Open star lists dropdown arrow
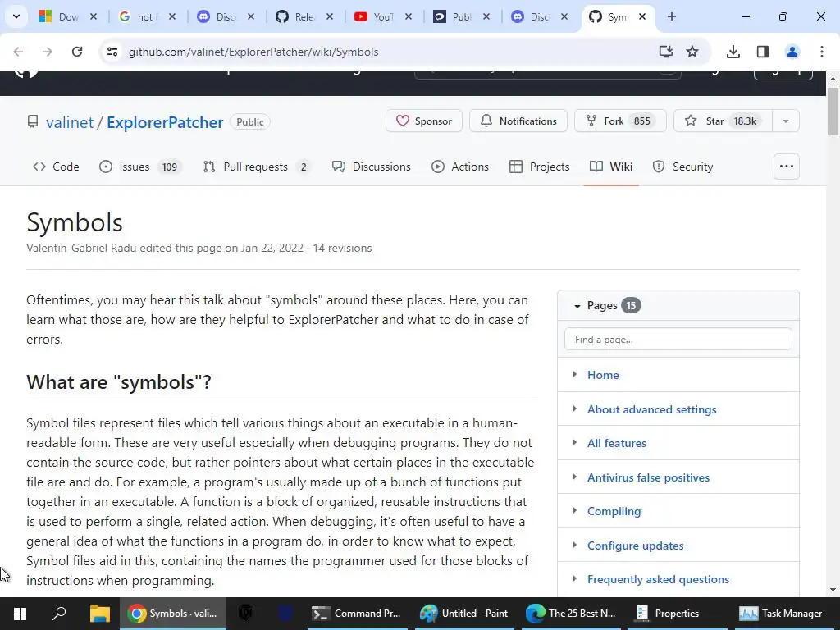 pyautogui.click(x=785, y=121)
